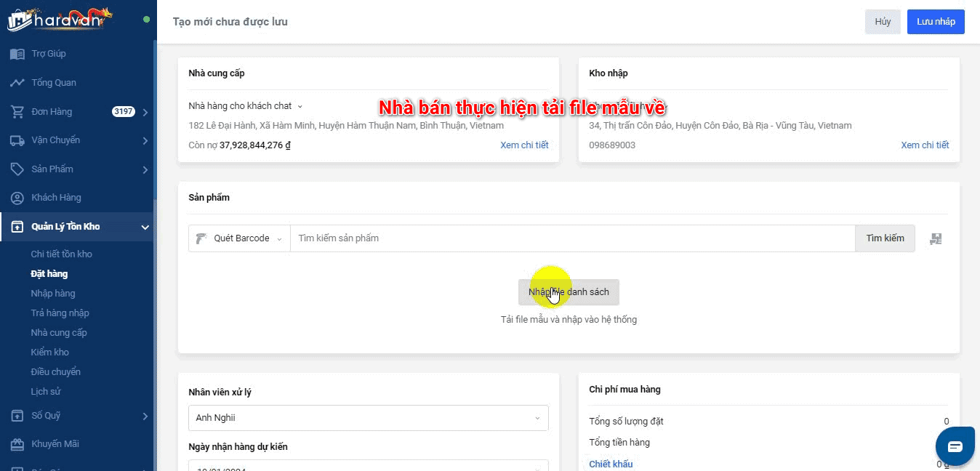
Task: Click the Sản Phẩm tag icon
Action: coord(17,169)
